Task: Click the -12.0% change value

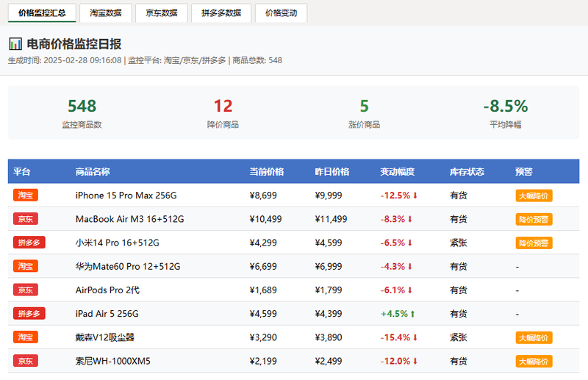Action: pyautogui.click(x=399, y=361)
